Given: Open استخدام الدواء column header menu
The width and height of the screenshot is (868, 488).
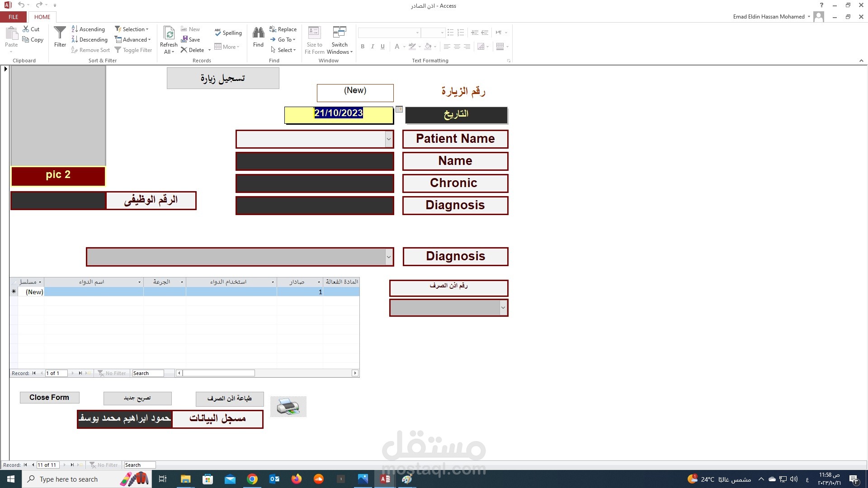Looking at the screenshot, I should [x=273, y=282].
